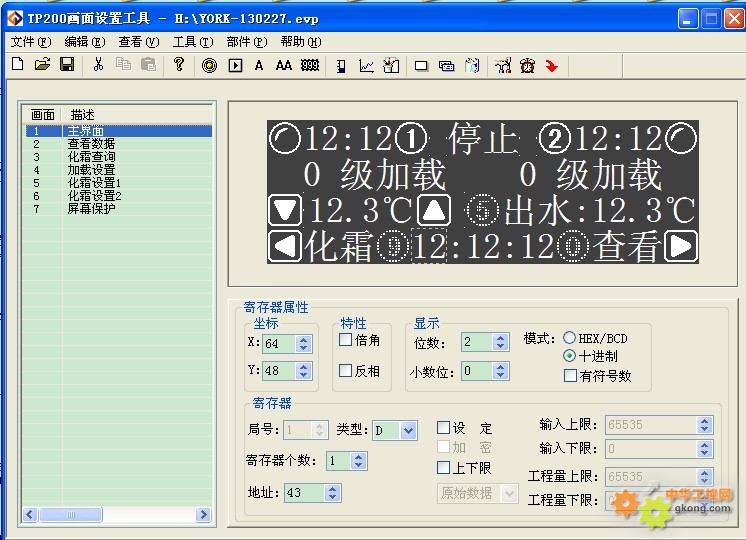The height and width of the screenshot is (540, 746).
Task: Click the rectangle screen icon in toolbar
Action: pyautogui.click(x=421, y=66)
